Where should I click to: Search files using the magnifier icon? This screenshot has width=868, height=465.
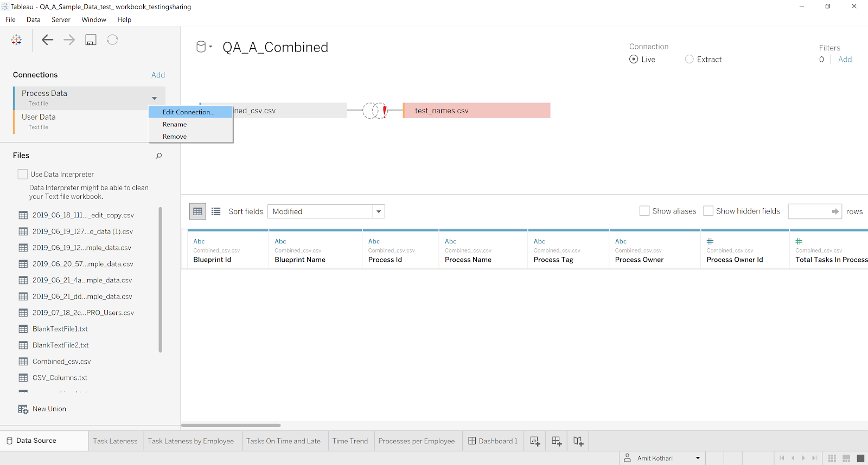pos(159,156)
